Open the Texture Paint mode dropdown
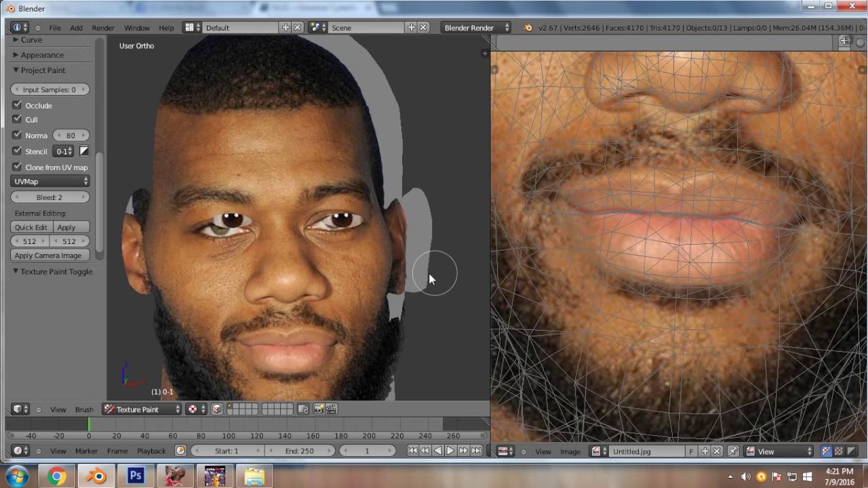868x488 pixels. [142, 409]
